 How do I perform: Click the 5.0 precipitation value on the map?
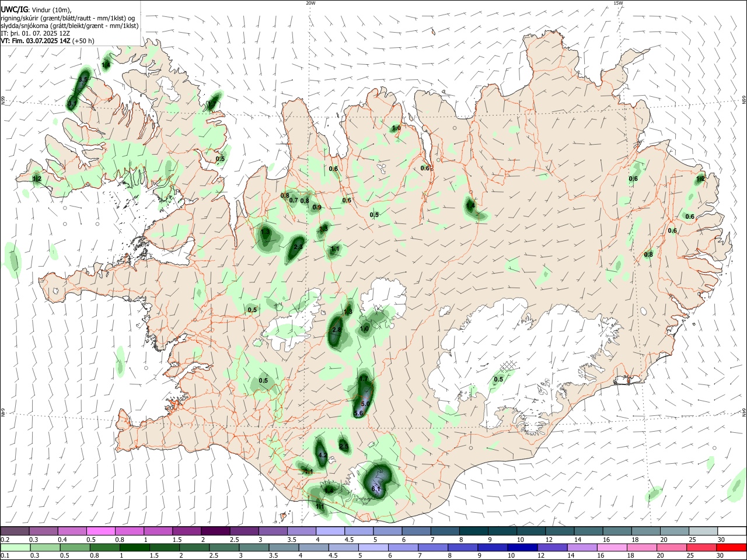[366, 403]
